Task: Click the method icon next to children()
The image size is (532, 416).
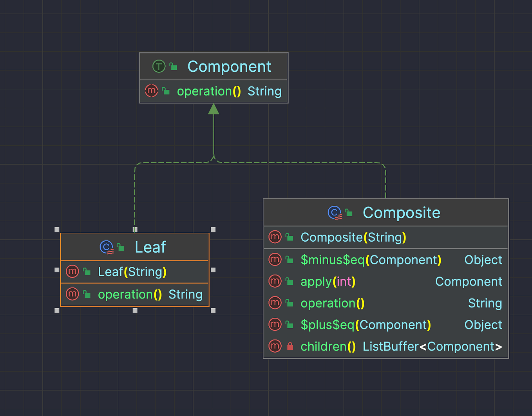Action: [275, 346]
